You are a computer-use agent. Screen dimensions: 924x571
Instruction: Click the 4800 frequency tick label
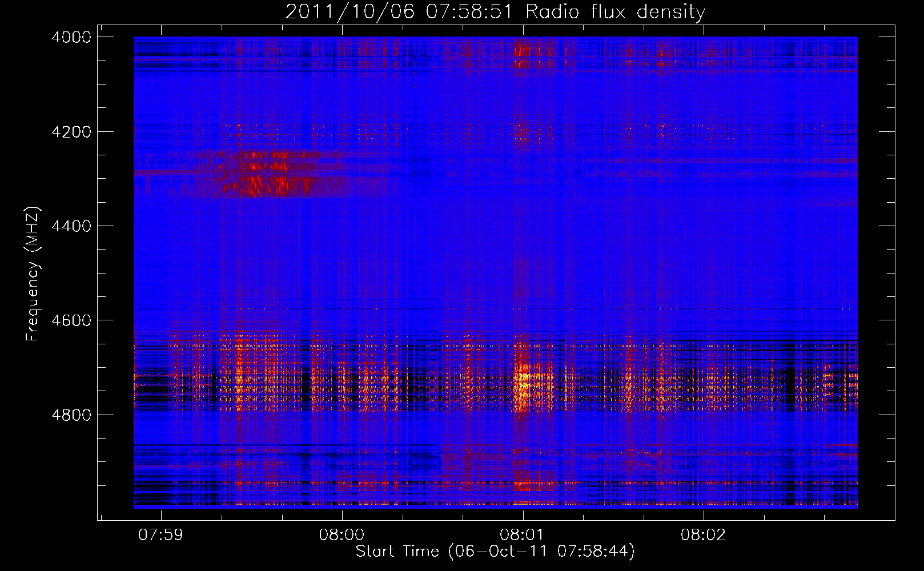click(x=71, y=415)
